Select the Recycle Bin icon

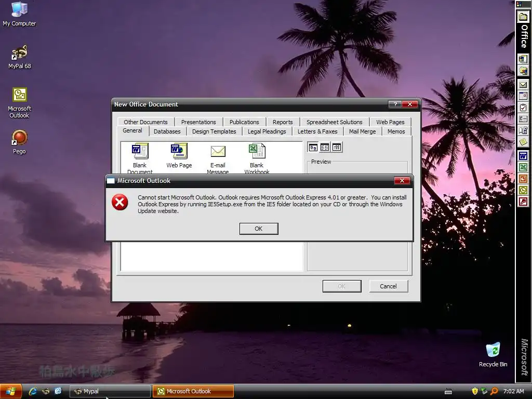(493, 354)
